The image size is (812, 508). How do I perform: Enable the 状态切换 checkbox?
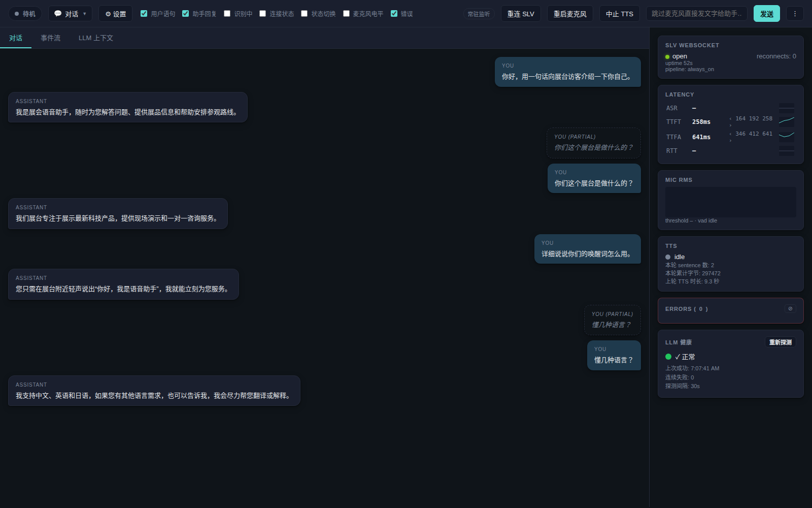tap(304, 14)
